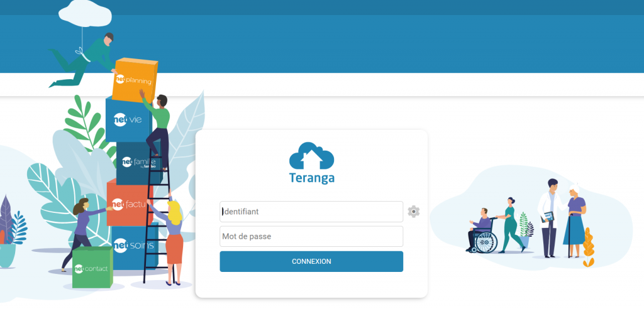Viewport: 644px width, 309px height.
Task: Click the doctor in the white coat
Action: (549, 217)
